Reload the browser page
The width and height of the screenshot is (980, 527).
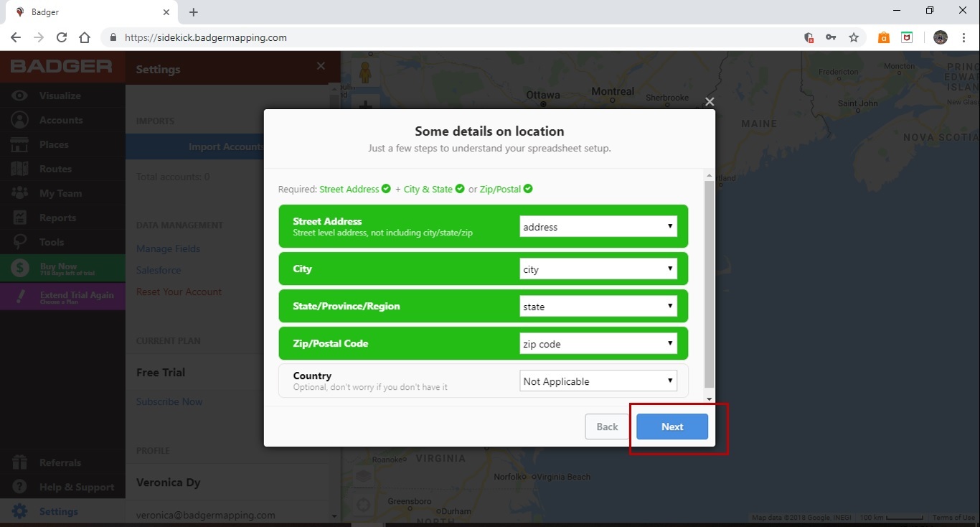[x=62, y=37]
